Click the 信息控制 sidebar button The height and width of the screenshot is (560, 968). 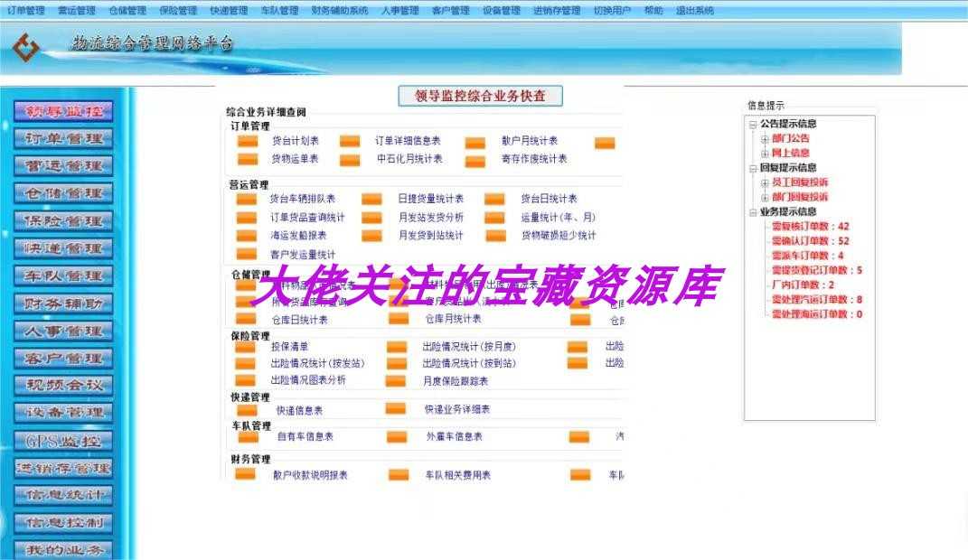[x=63, y=522]
